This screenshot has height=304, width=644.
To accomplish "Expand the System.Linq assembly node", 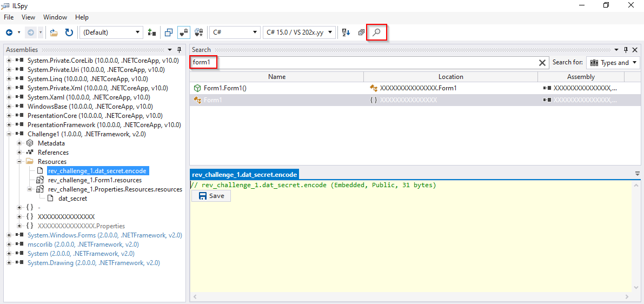I will pyautogui.click(x=9, y=79).
